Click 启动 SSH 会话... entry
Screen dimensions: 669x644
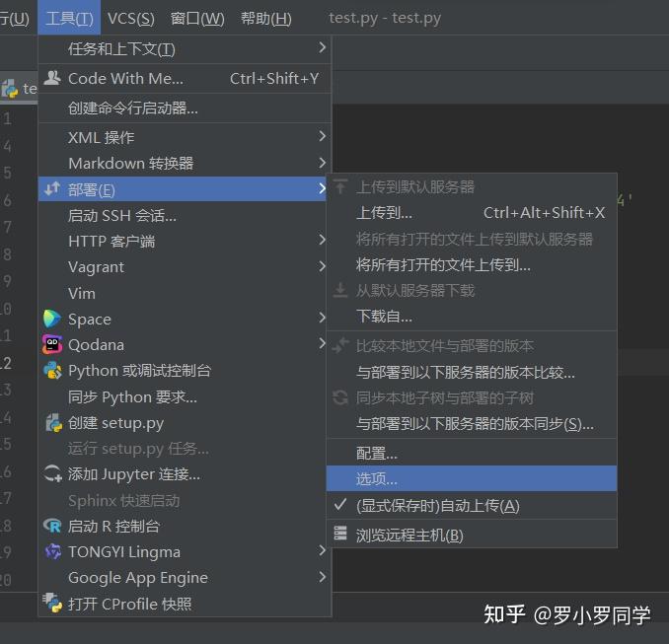coord(185,215)
